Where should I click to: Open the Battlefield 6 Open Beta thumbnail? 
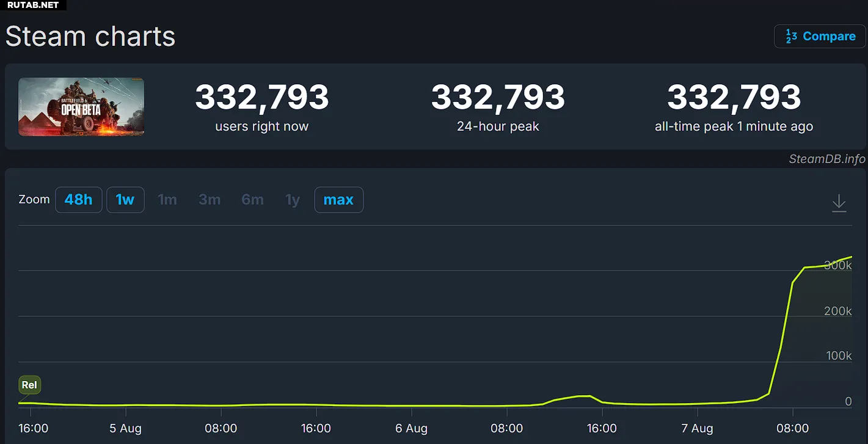pos(81,107)
